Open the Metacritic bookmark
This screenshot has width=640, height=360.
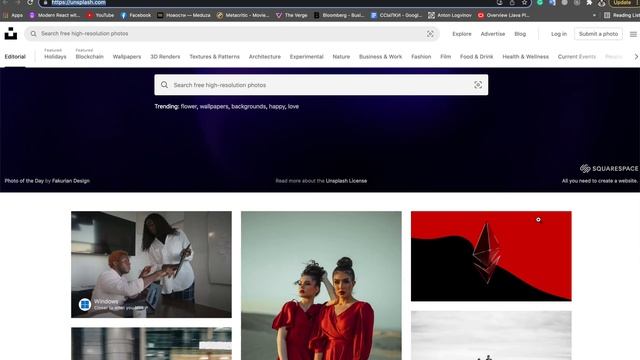coord(243,15)
